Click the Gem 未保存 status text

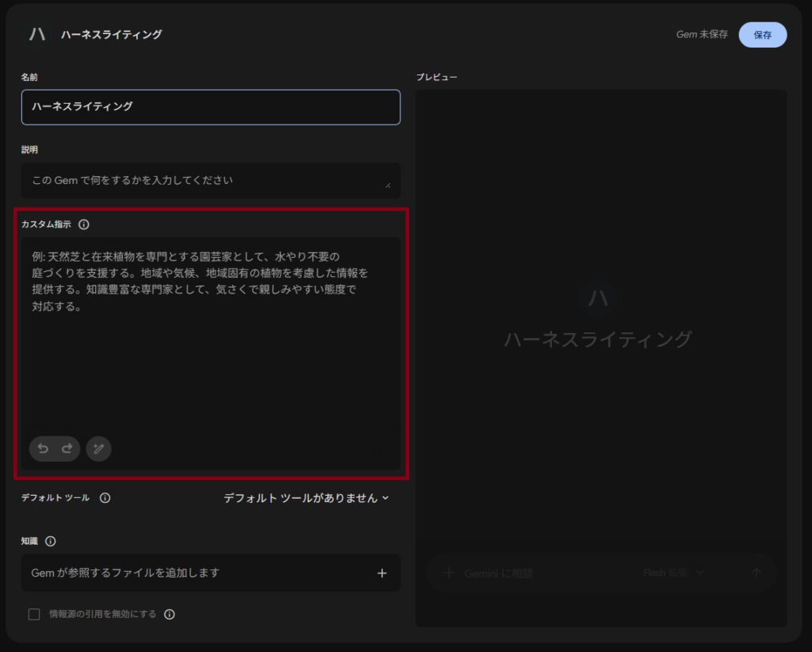[x=702, y=34]
